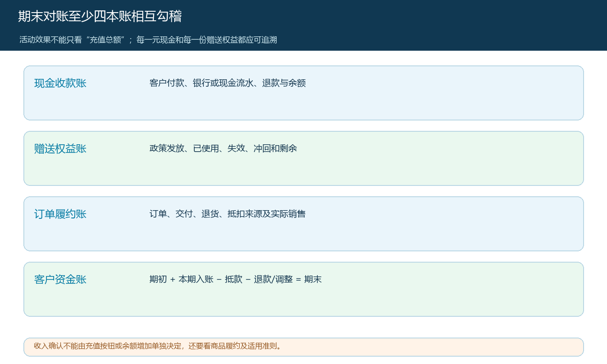
Task: Click the 赠送权益账 heading
Action: (60, 149)
